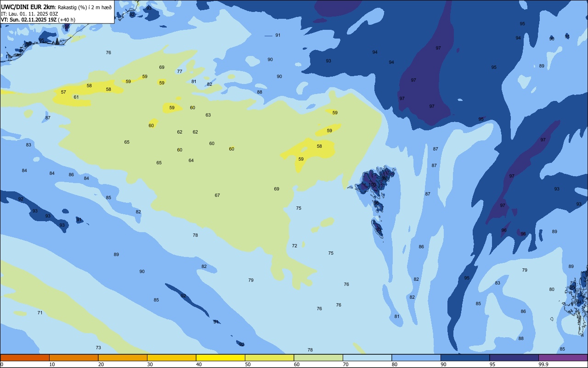588x368 pixels.
Task: Select the 'Rakastig (%) í 2 m hæð' label
Action: (85, 7)
